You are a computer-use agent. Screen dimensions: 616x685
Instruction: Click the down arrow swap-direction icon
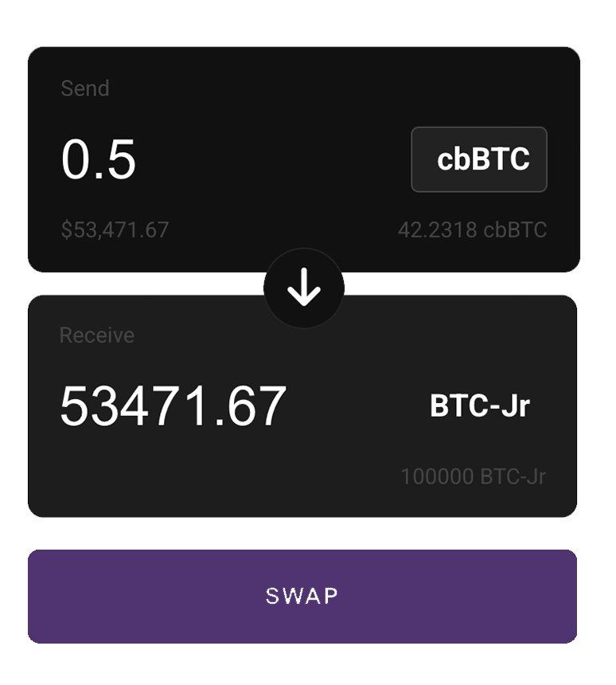coord(303,288)
